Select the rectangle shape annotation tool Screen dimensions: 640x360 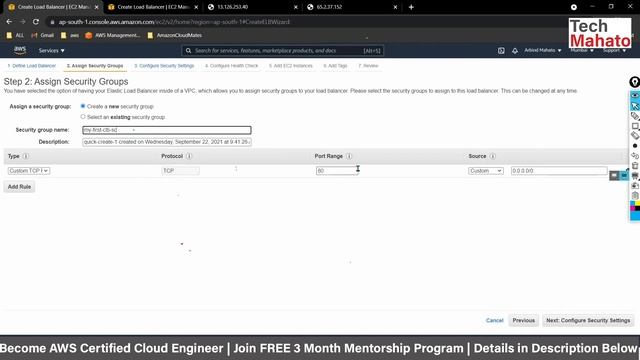coord(635,126)
